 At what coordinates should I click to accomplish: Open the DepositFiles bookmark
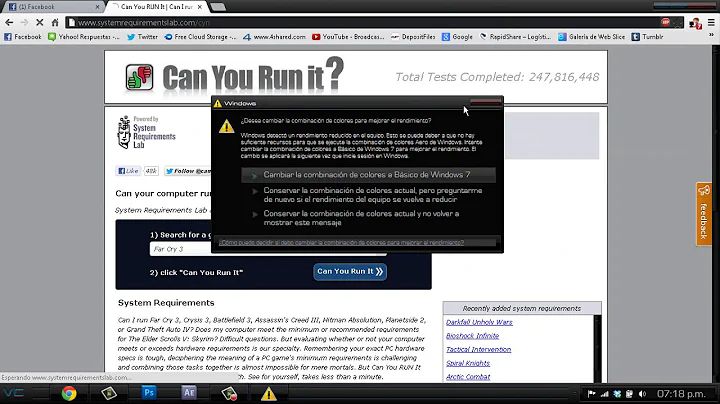[413, 37]
